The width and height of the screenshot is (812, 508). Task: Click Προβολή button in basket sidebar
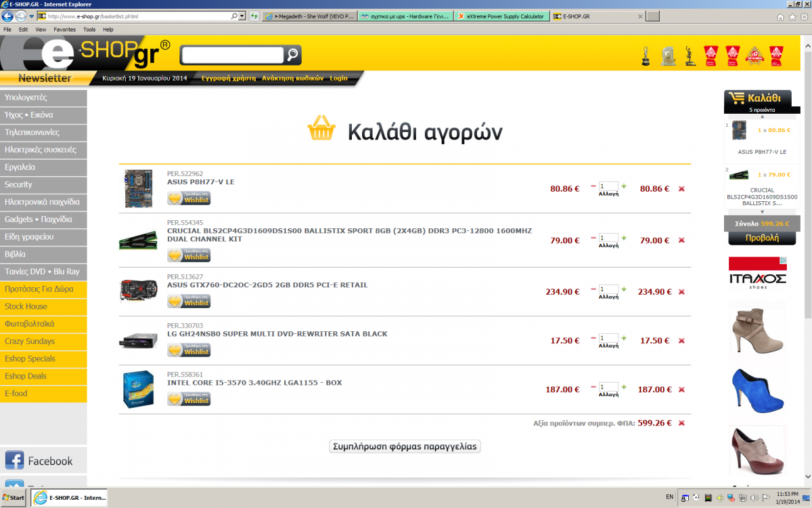(762, 238)
